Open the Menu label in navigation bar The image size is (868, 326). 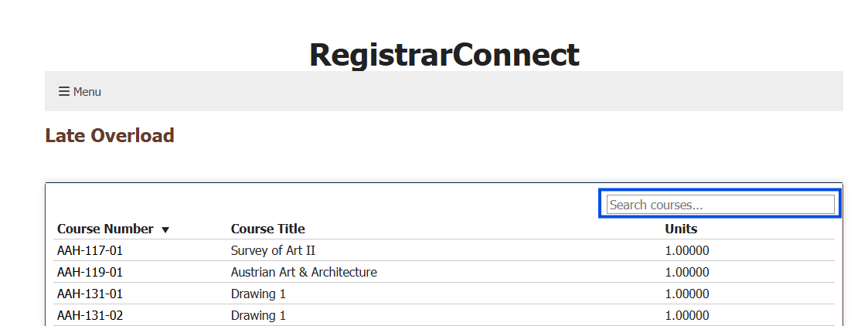coord(87,92)
